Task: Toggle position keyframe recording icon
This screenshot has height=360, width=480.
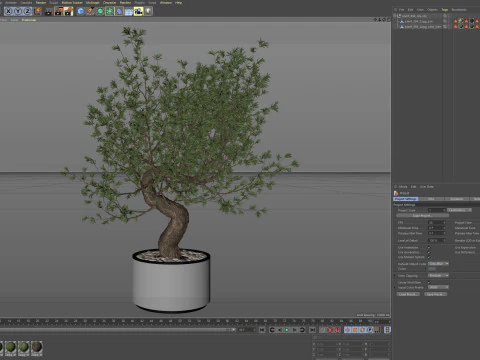Action: 348,330
